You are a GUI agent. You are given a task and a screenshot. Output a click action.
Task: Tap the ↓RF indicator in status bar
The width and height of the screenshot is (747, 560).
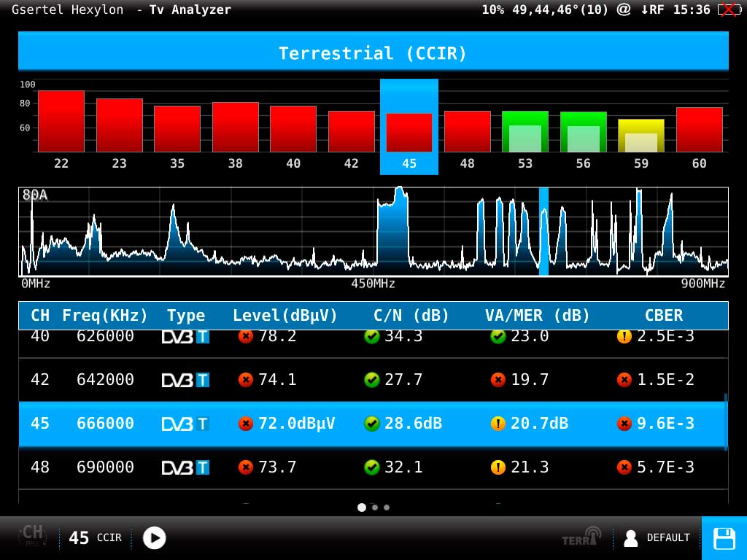pos(652,9)
